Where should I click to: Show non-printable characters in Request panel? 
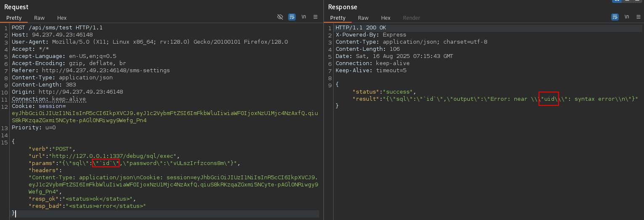pyautogui.click(x=304, y=17)
